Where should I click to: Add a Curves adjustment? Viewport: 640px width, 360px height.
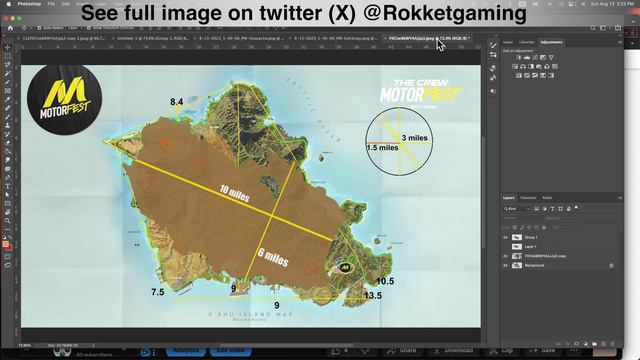[x=535, y=58]
